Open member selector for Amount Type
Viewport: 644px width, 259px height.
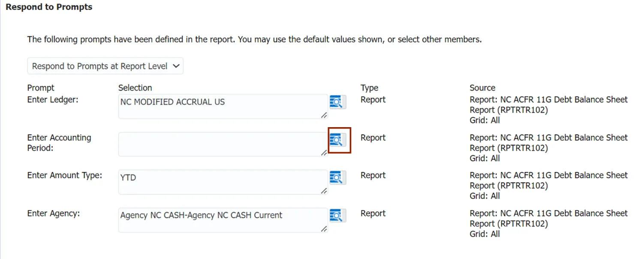pyautogui.click(x=337, y=178)
